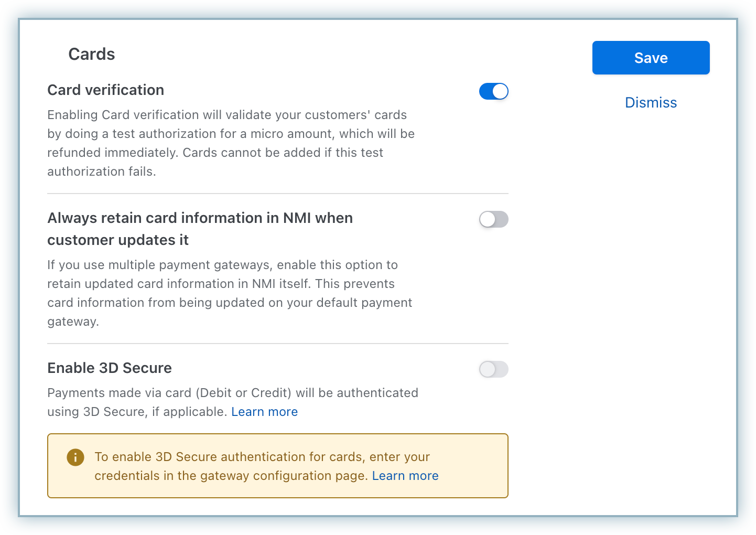Screen dimensions: 756x535
Task: Click the Dismiss link
Action: (651, 103)
